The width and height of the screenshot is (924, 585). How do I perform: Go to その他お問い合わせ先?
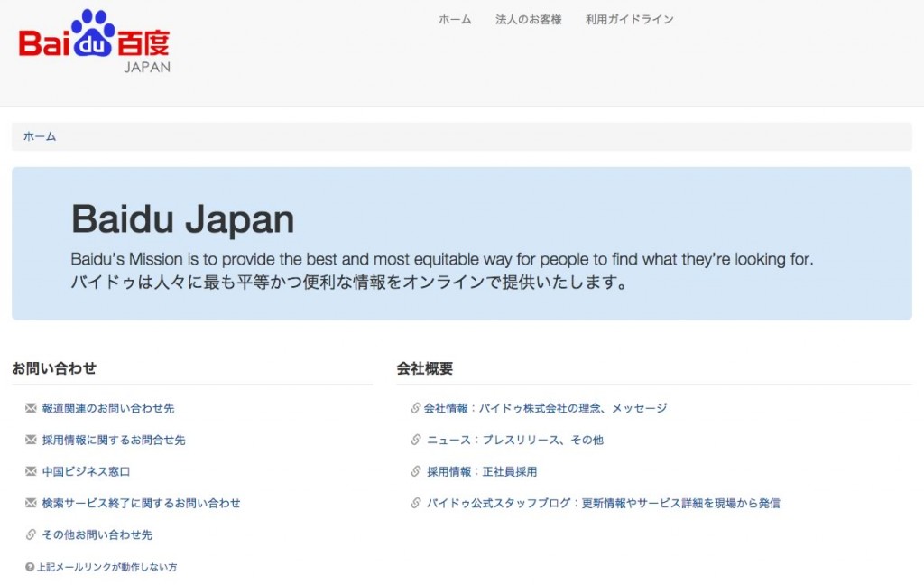[x=97, y=534]
